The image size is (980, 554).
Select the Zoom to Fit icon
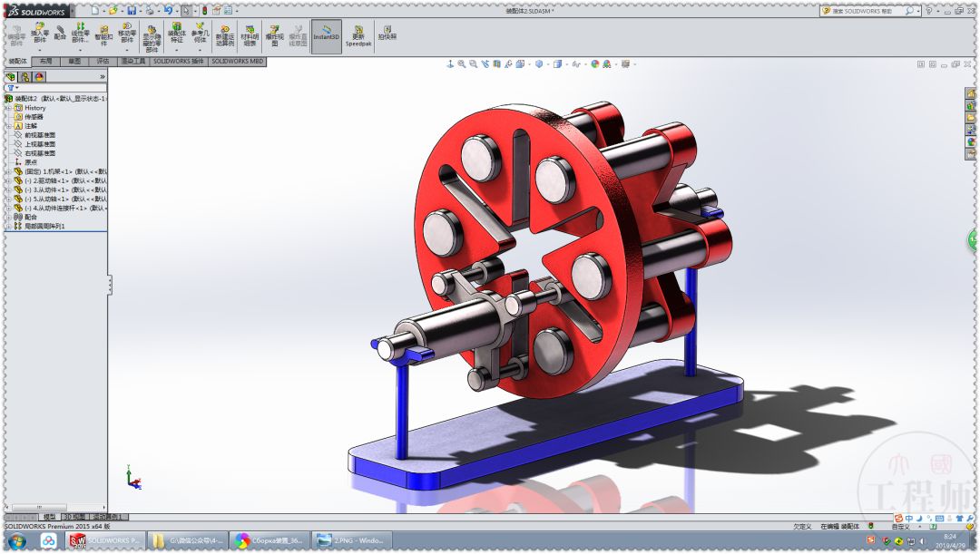[x=461, y=64]
